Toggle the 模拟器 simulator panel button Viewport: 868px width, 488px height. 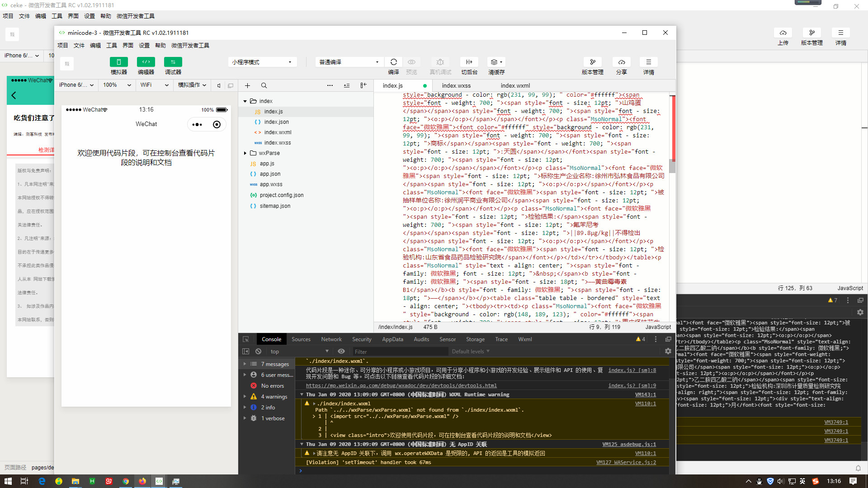[118, 62]
